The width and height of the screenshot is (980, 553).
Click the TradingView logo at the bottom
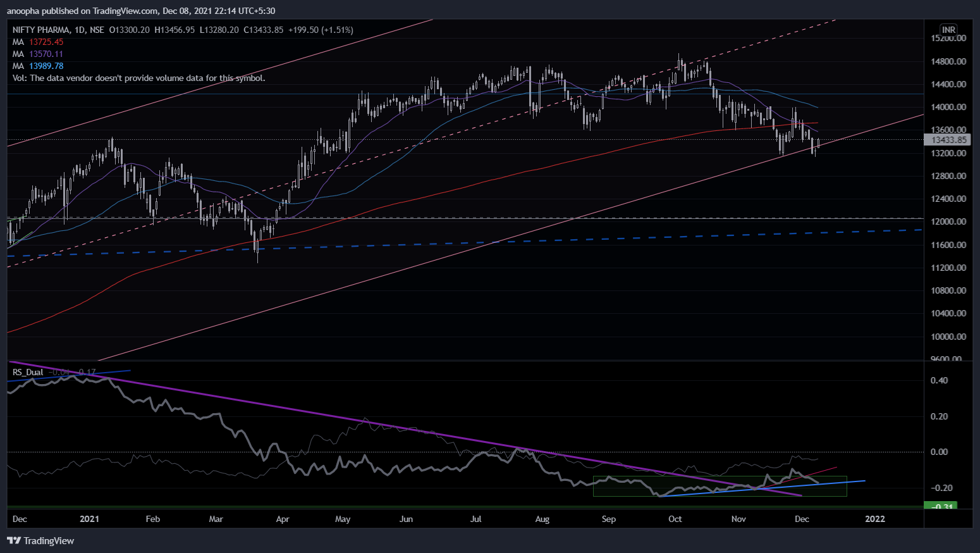[40, 541]
